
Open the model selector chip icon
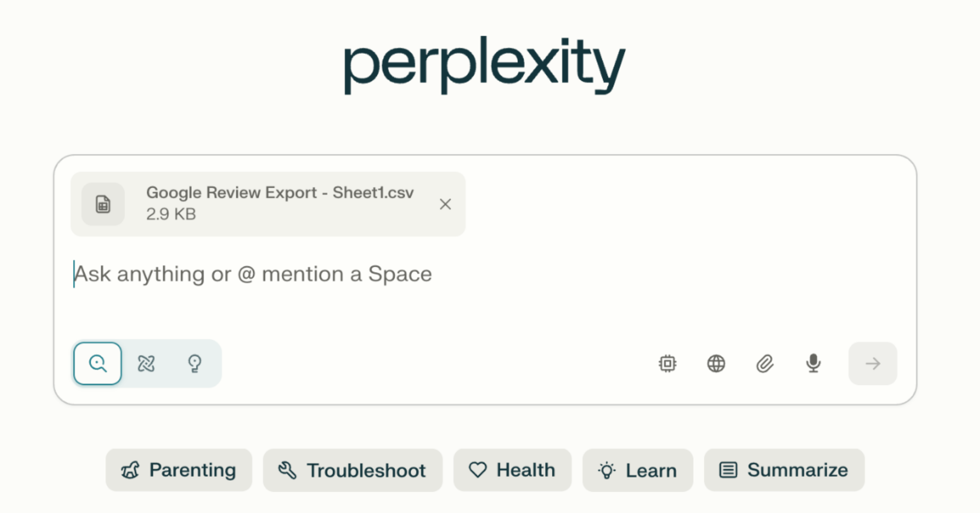click(x=668, y=364)
